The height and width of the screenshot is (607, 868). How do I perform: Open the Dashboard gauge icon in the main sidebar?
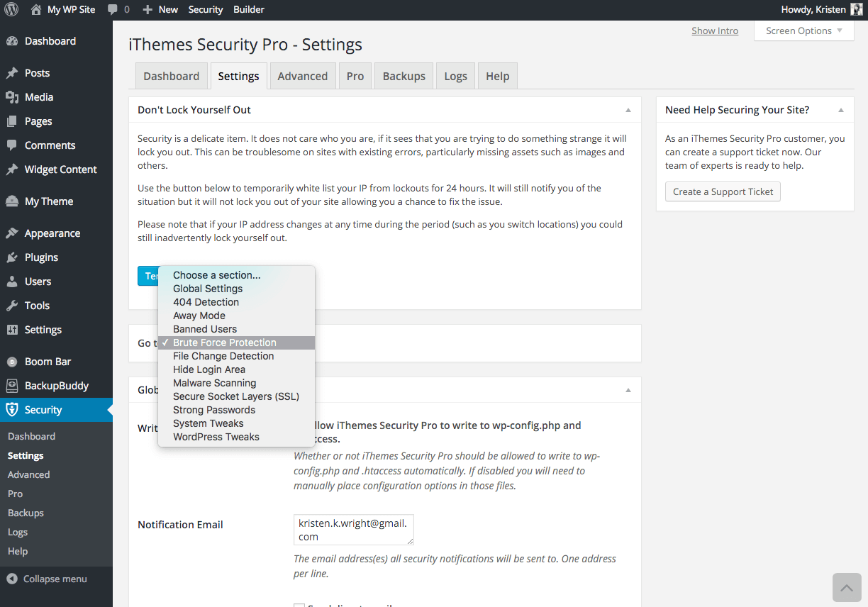[12, 41]
